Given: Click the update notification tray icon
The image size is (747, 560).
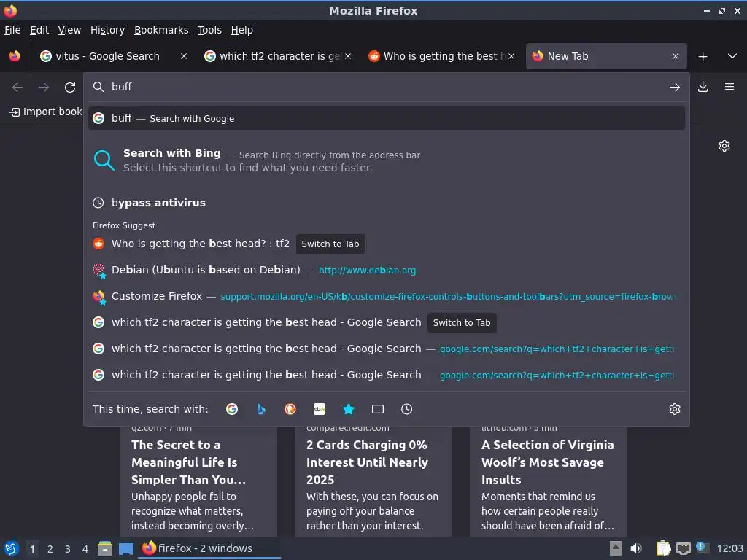Looking at the screenshot, I should pos(702,548).
